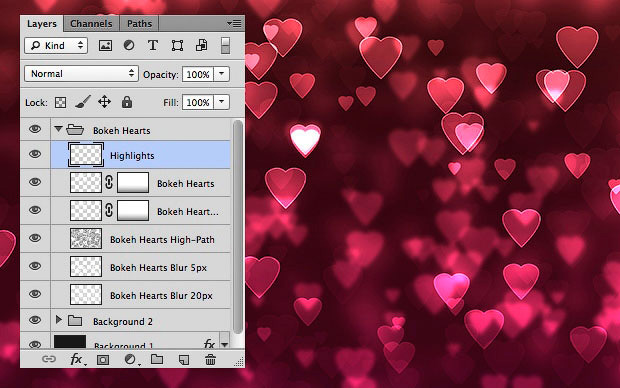This screenshot has height=388, width=620.
Task: Lock image pixels brush icon
Action: coord(83,102)
